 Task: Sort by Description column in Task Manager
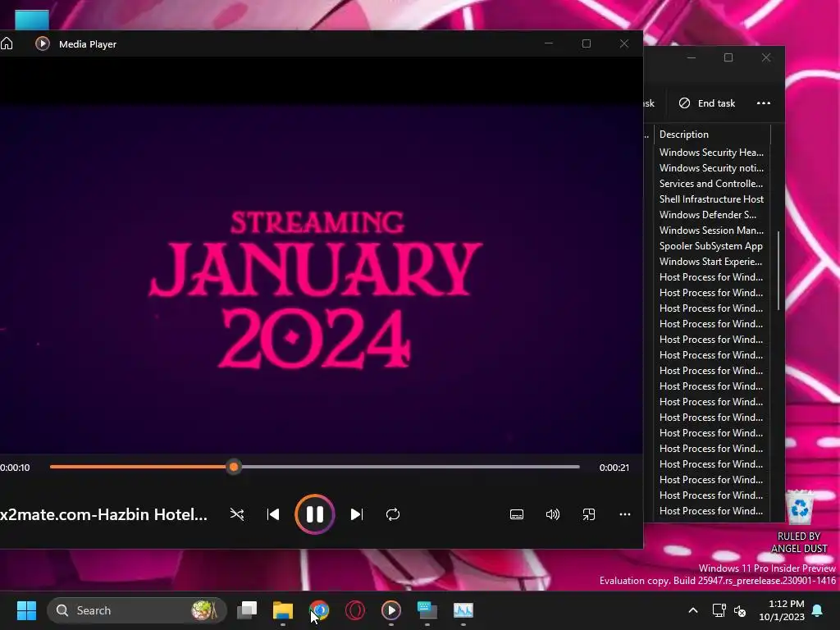click(712, 135)
